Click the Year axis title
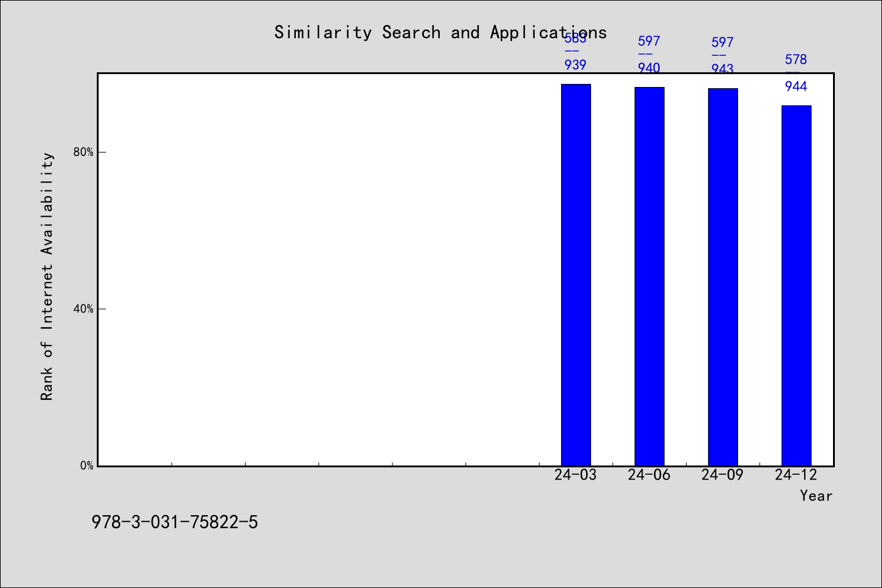The width and height of the screenshot is (882, 588). coord(816,496)
